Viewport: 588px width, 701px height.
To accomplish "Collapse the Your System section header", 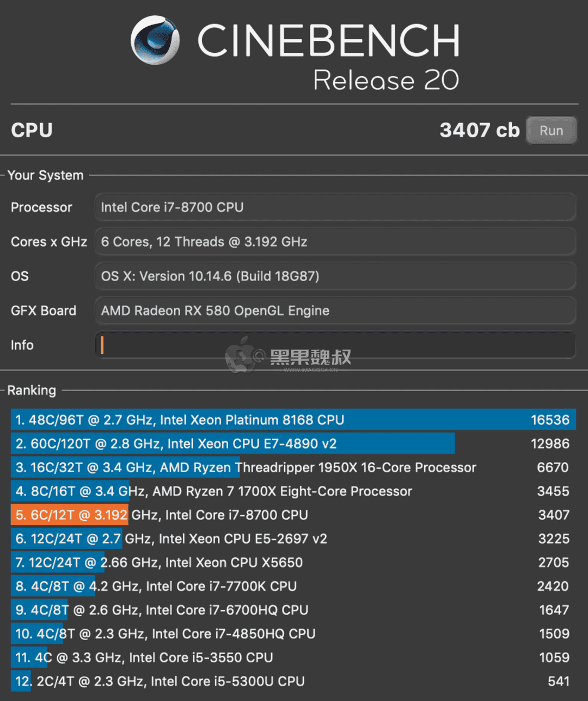I will coord(45,175).
